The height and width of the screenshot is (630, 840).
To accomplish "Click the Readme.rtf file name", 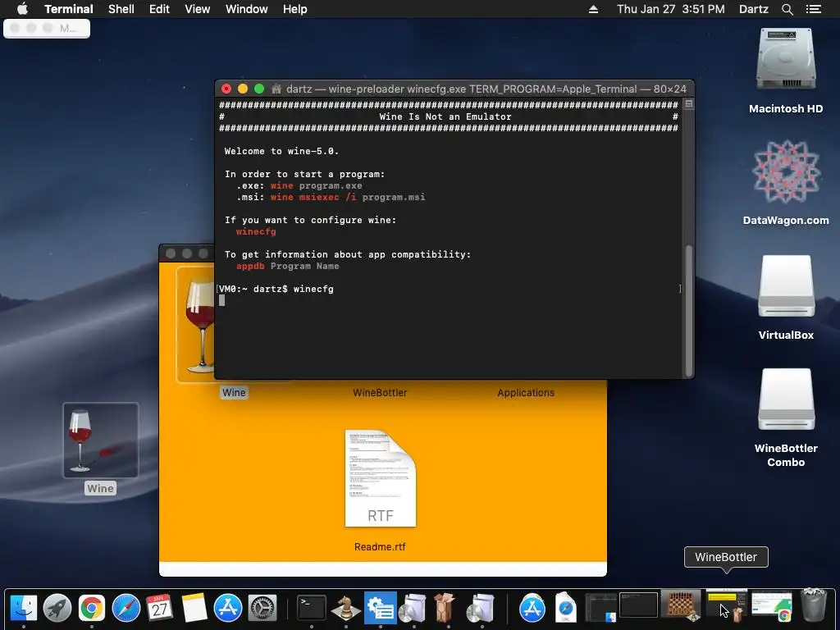I will click(x=380, y=547).
